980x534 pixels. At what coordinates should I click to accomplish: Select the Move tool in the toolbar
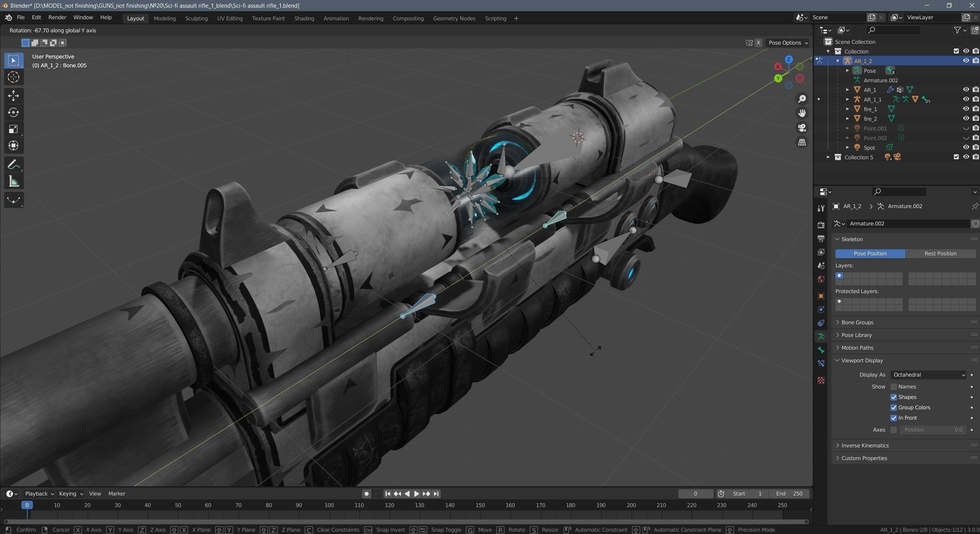click(14, 96)
